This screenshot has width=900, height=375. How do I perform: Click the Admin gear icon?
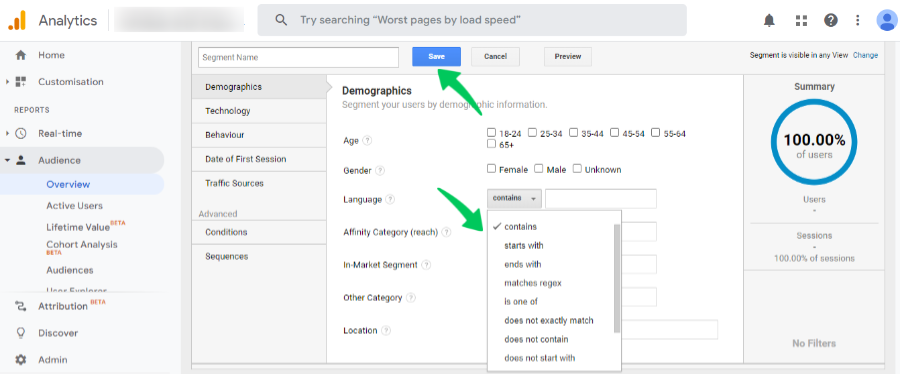point(21,360)
